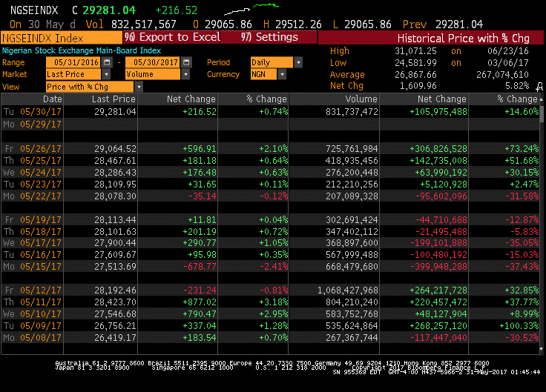The image size is (546, 392).
Task: Click scroll up arrow of table scrollbar
Action: coord(542,99)
